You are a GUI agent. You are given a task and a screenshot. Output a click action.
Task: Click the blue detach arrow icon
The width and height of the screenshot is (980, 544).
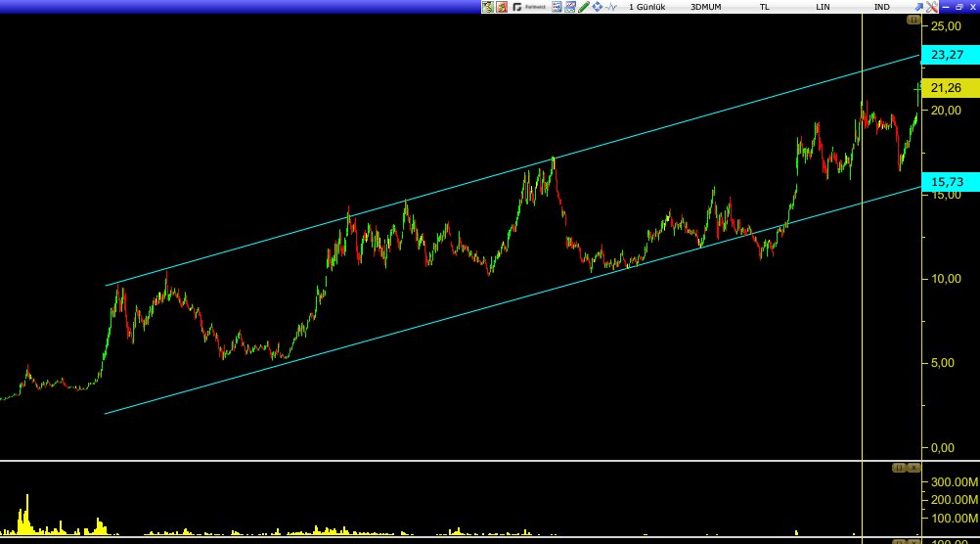point(918,7)
